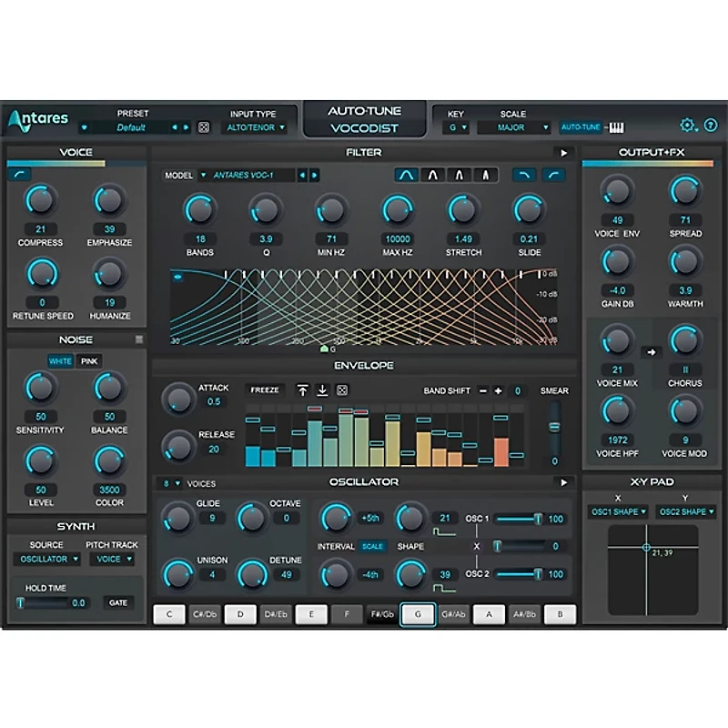The height and width of the screenshot is (728, 728).
Task: Click the randomize dice icon in Envelope
Action: click(342, 391)
